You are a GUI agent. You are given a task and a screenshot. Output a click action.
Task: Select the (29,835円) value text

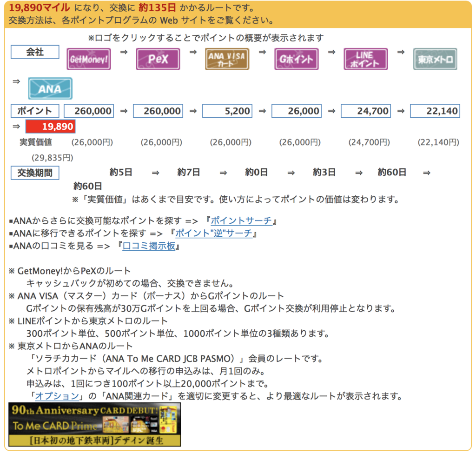[x=52, y=158]
